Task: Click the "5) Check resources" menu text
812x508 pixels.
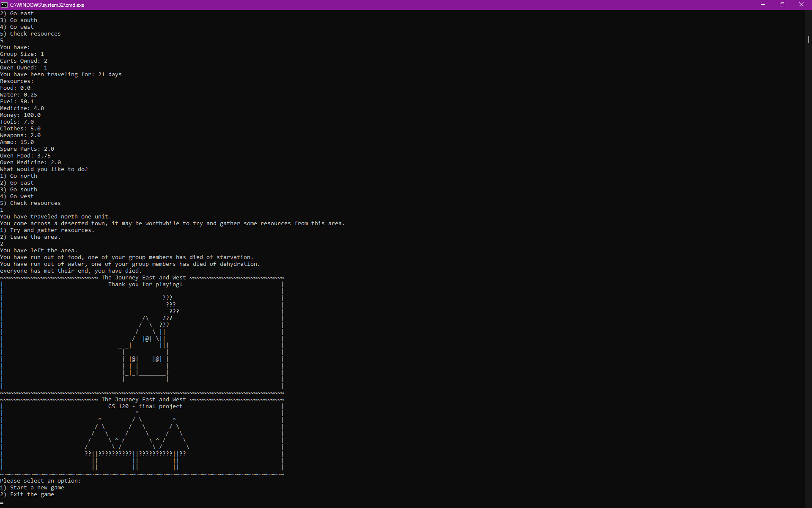Action: point(30,203)
